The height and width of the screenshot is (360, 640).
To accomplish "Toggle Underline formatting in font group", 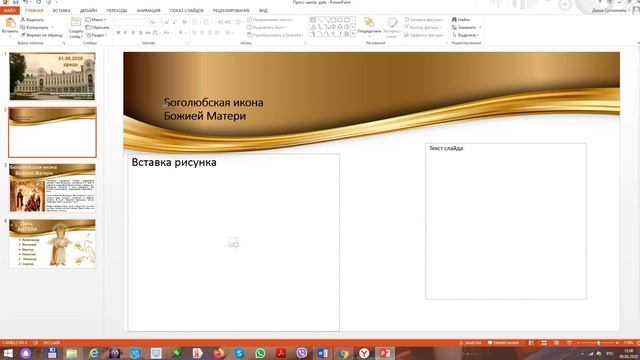I will 133,33.
